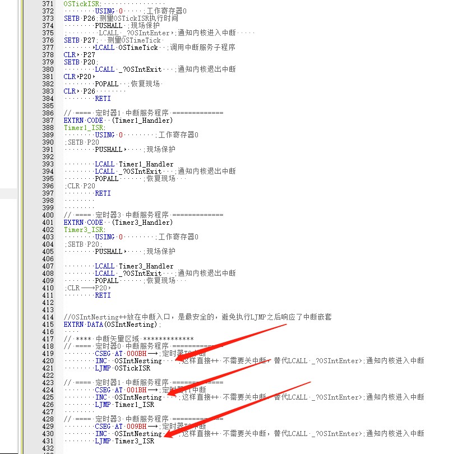Click the //OSIntNesting++ comment on line 414
This screenshot has width=476, height=454.
197,317
